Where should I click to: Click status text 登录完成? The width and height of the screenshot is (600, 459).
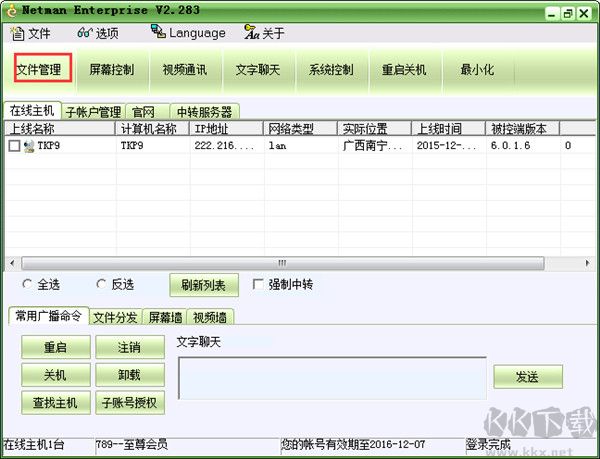pyautogui.click(x=488, y=444)
